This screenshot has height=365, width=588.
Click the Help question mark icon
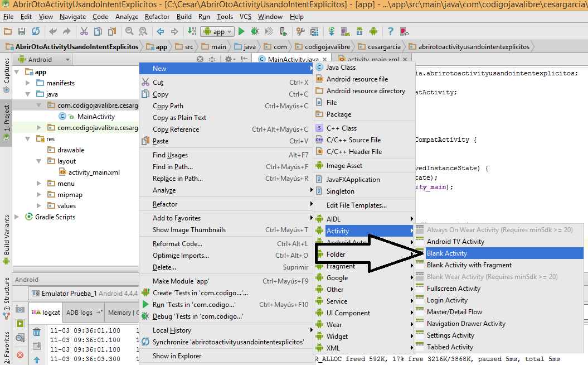pos(390,32)
